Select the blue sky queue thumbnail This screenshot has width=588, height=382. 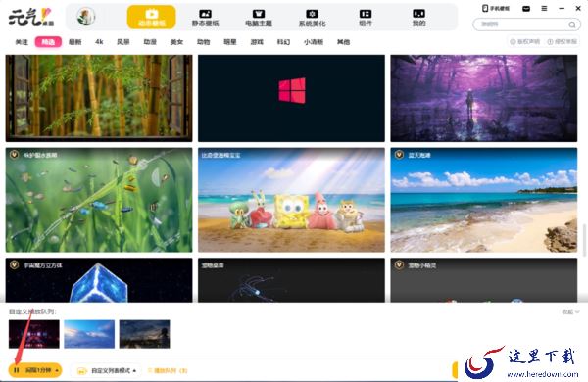coord(89,334)
